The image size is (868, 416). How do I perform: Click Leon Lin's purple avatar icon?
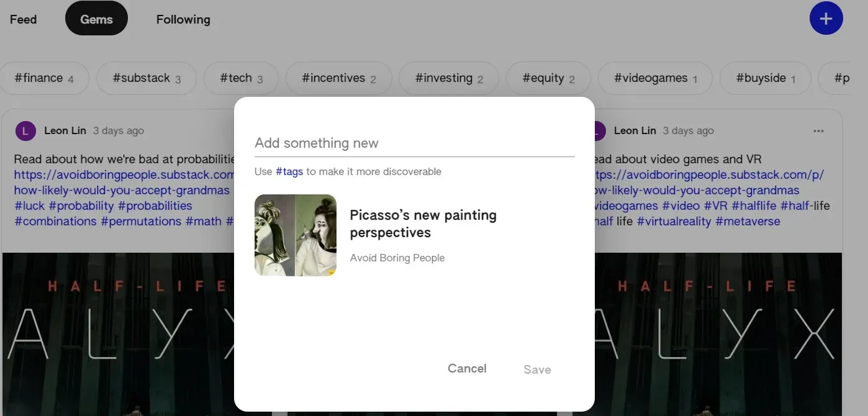pyautogui.click(x=25, y=131)
